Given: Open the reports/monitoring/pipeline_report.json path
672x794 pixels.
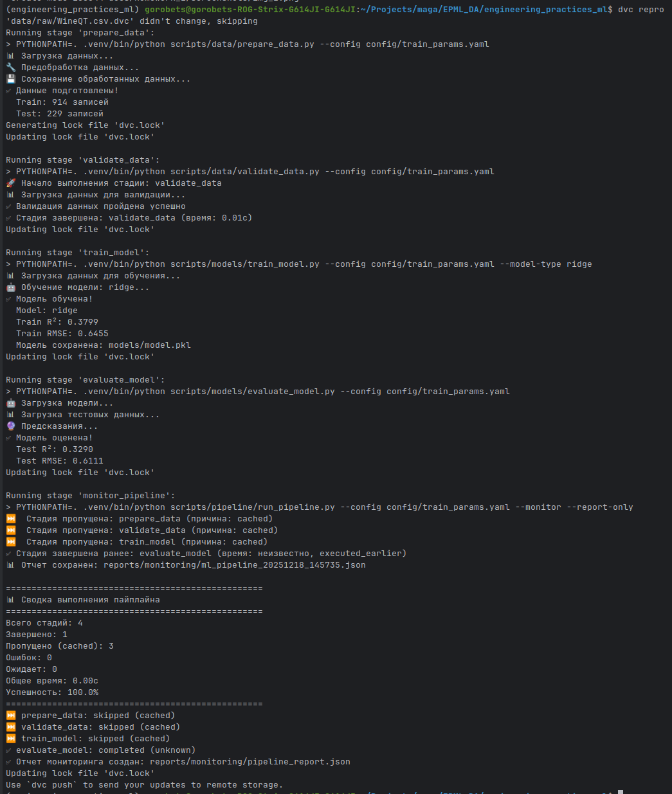Looking at the screenshot, I should pos(250,762).
